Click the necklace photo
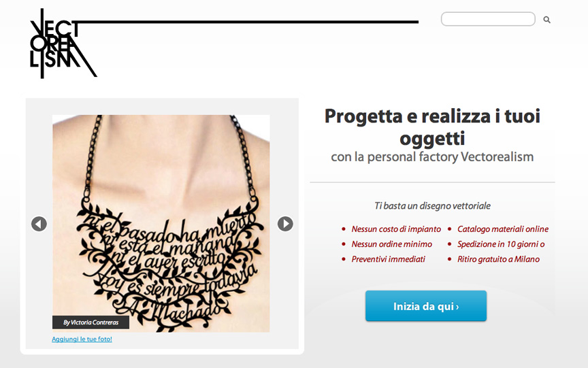The image size is (588, 368). 161,223
